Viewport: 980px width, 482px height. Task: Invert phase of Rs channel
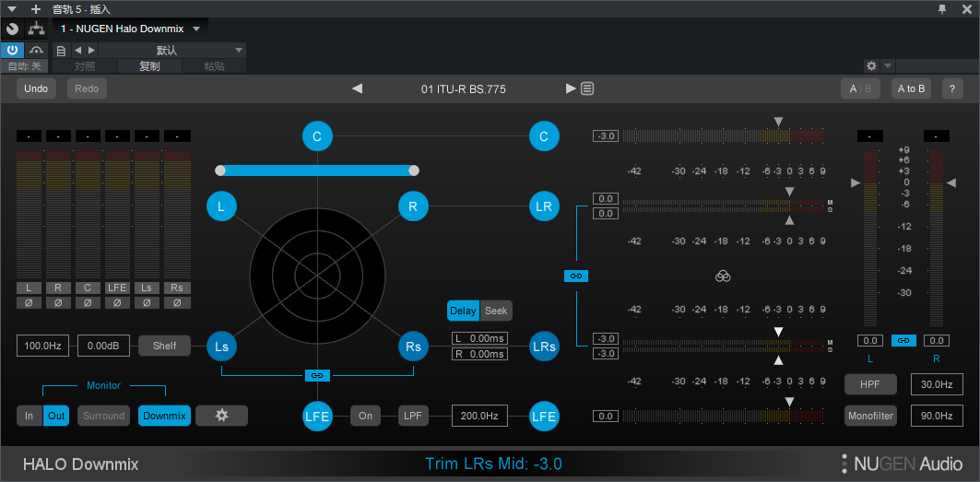pyautogui.click(x=177, y=302)
